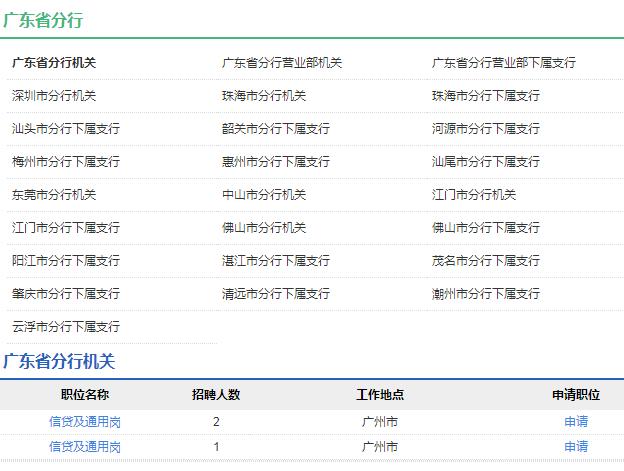Viewport: 624px width, 471px height.
Task: Open 佛山市分行机关 listing
Action: point(264,228)
